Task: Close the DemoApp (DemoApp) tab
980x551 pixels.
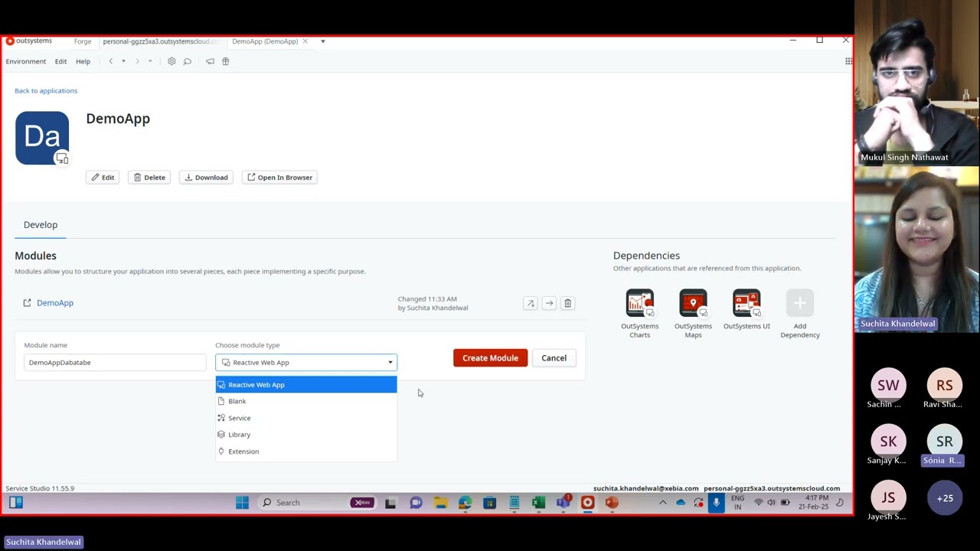Action: tap(306, 41)
